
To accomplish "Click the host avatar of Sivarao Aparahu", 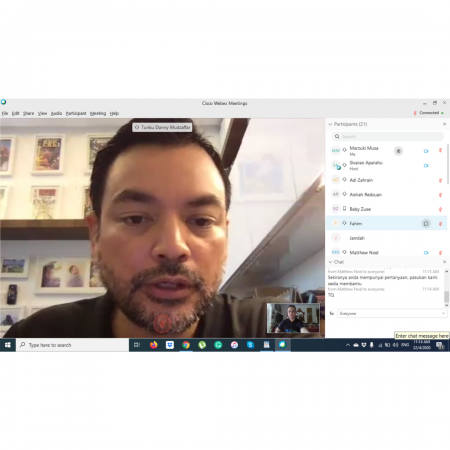I will coord(336,165).
